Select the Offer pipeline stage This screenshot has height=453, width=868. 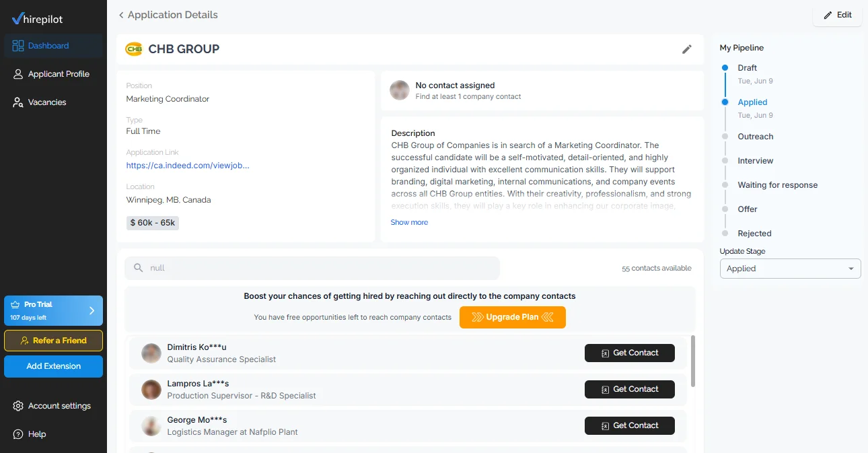[748, 209]
